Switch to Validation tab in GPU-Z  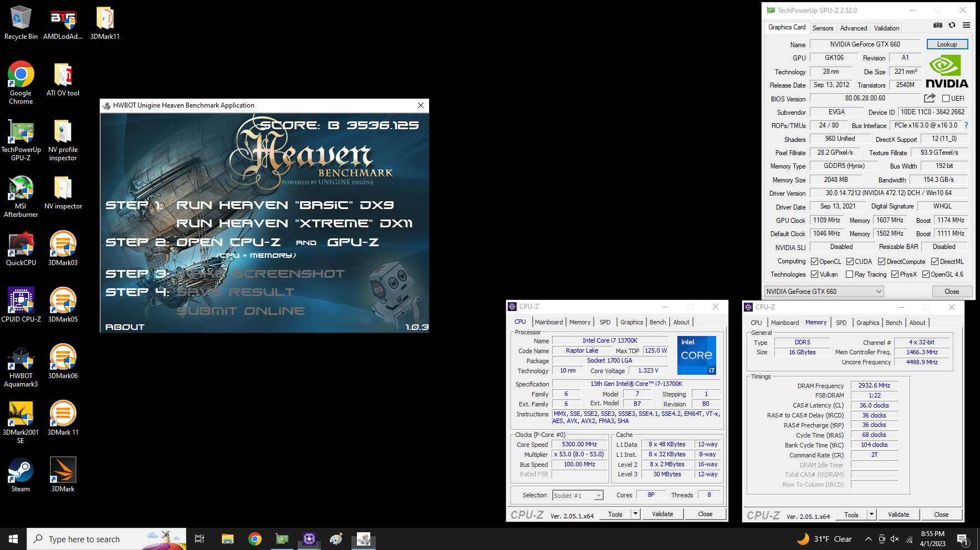pyautogui.click(x=886, y=28)
